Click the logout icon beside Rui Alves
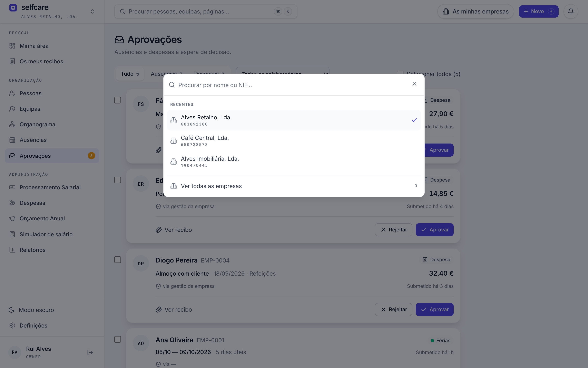 [90, 352]
